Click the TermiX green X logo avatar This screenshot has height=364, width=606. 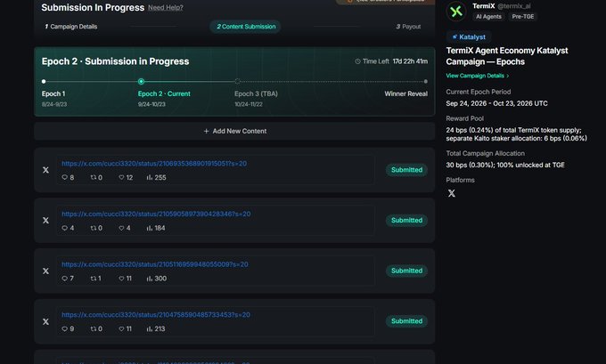[x=456, y=12]
